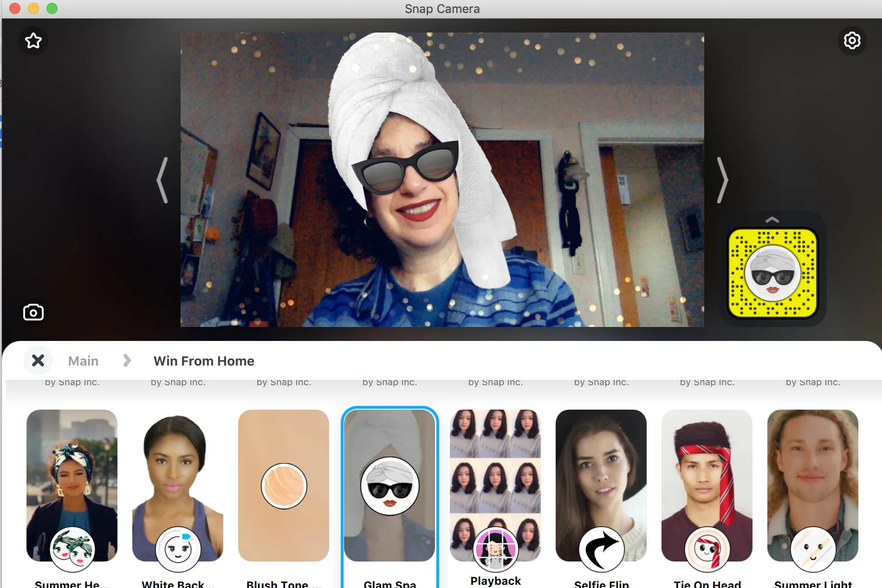Go back to Main breadcrumb
The height and width of the screenshot is (588, 882).
coord(83,361)
